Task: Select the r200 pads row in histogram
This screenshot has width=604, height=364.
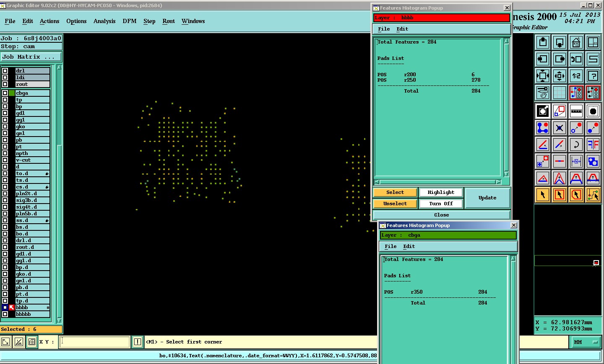Action: 429,75
